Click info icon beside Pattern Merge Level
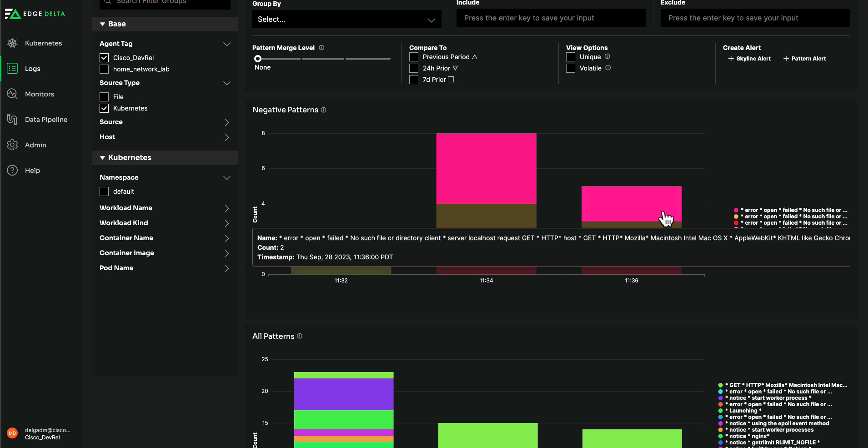Viewport: 868px width, 448px height. [x=321, y=48]
